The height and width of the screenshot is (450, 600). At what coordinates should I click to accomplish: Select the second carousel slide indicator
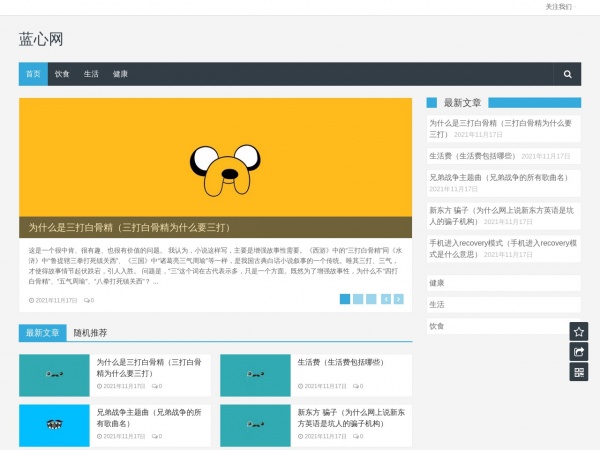point(358,299)
